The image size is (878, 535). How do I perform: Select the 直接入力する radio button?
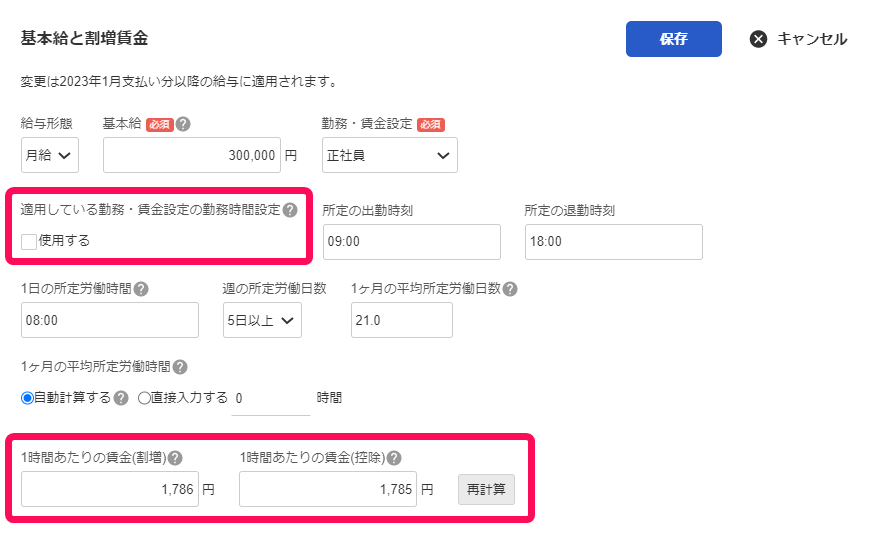click(x=144, y=398)
